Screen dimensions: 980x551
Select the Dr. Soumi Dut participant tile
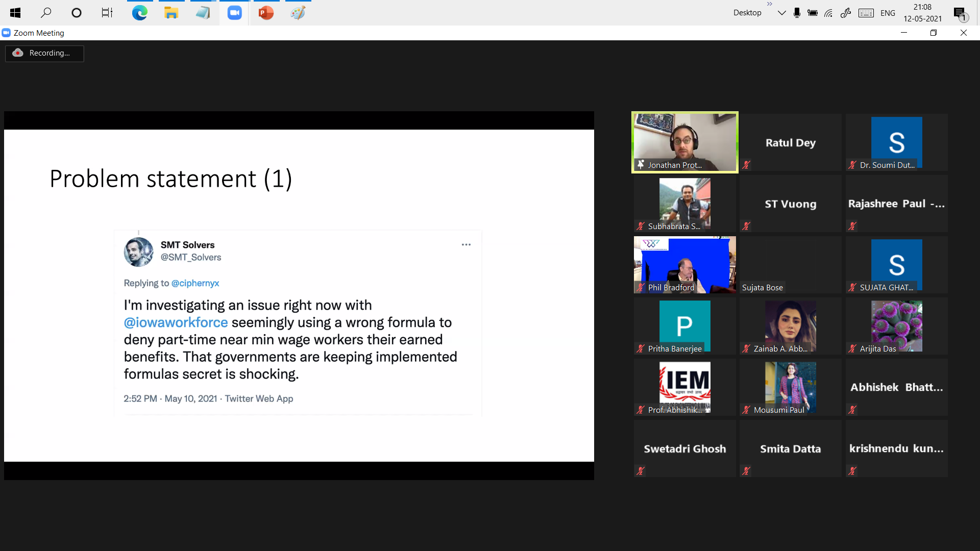(x=896, y=142)
